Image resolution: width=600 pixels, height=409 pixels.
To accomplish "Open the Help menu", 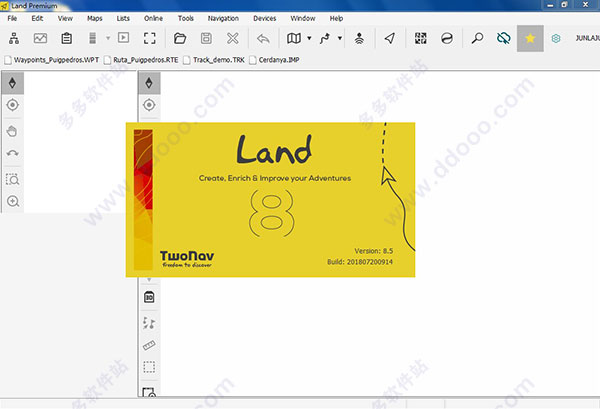I will point(336,18).
